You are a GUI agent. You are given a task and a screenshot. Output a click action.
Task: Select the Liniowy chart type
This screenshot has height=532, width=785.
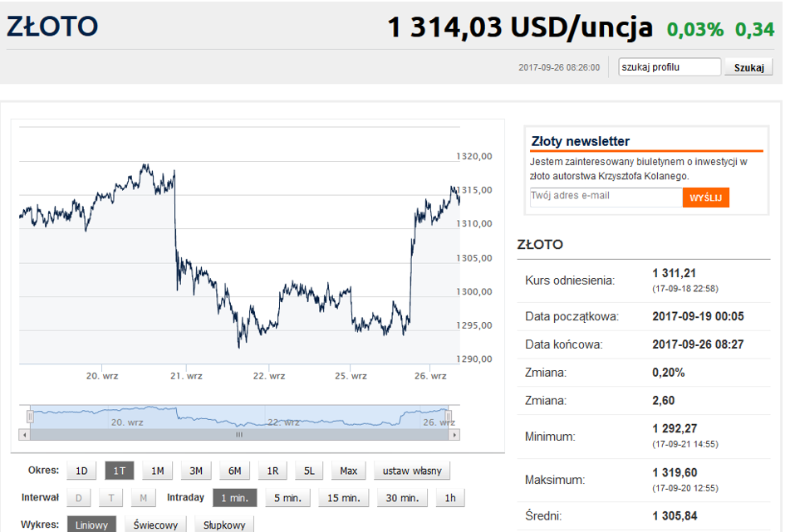[91, 525]
